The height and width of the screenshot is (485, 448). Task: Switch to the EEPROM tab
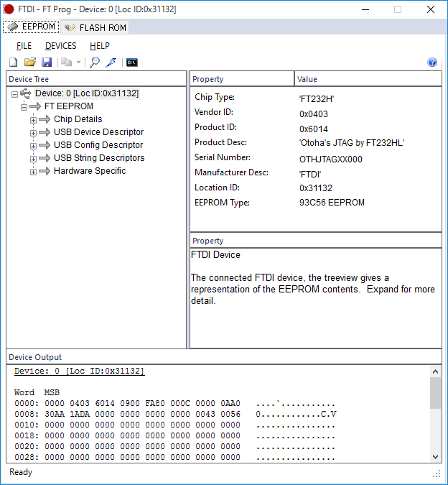[31, 27]
